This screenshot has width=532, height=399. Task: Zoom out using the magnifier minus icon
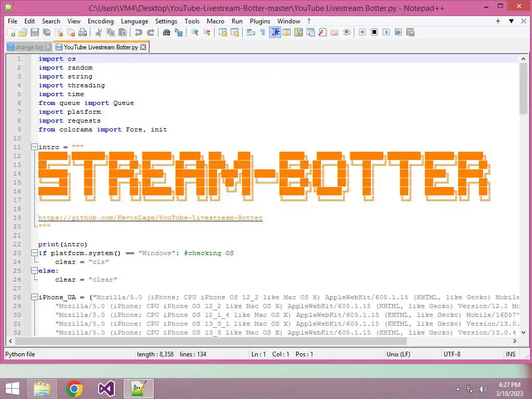(x=206, y=32)
